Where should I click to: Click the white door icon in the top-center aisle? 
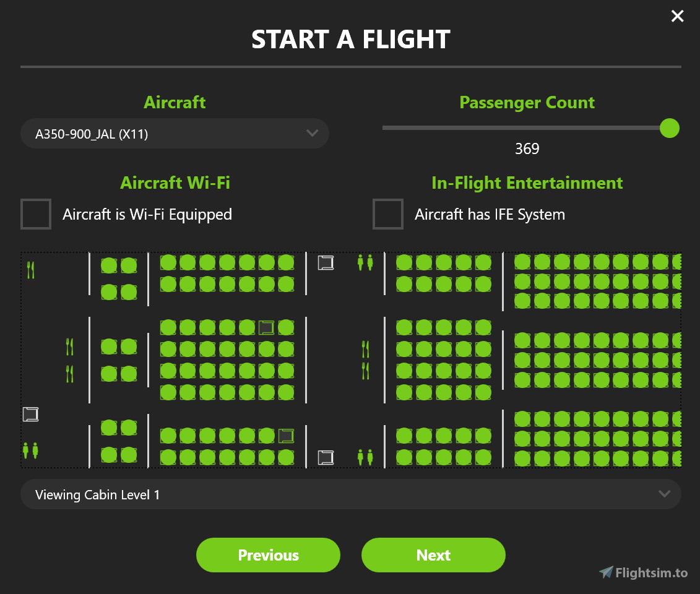(326, 262)
